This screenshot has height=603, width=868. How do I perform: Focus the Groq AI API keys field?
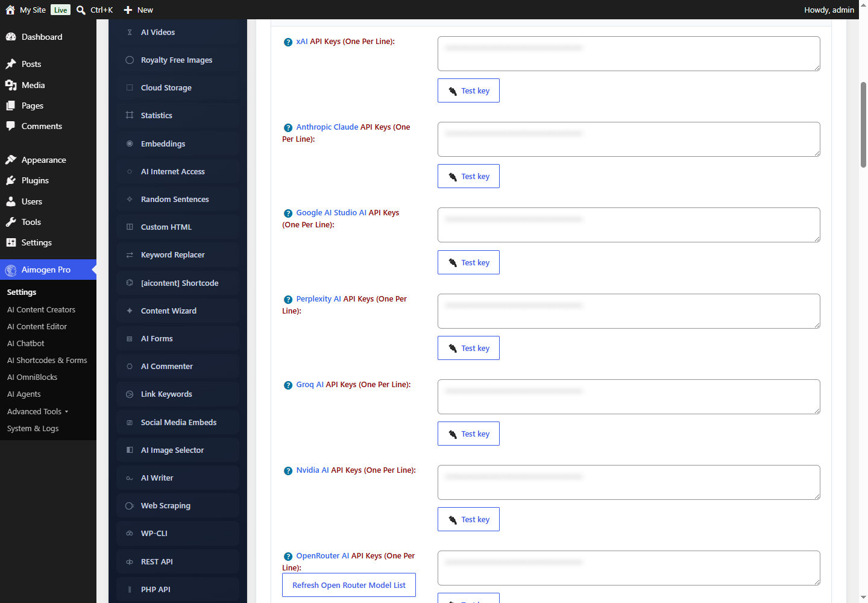click(629, 397)
